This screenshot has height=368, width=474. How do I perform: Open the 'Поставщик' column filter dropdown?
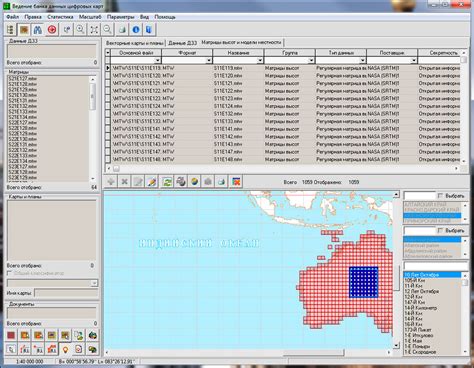(414, 60)
